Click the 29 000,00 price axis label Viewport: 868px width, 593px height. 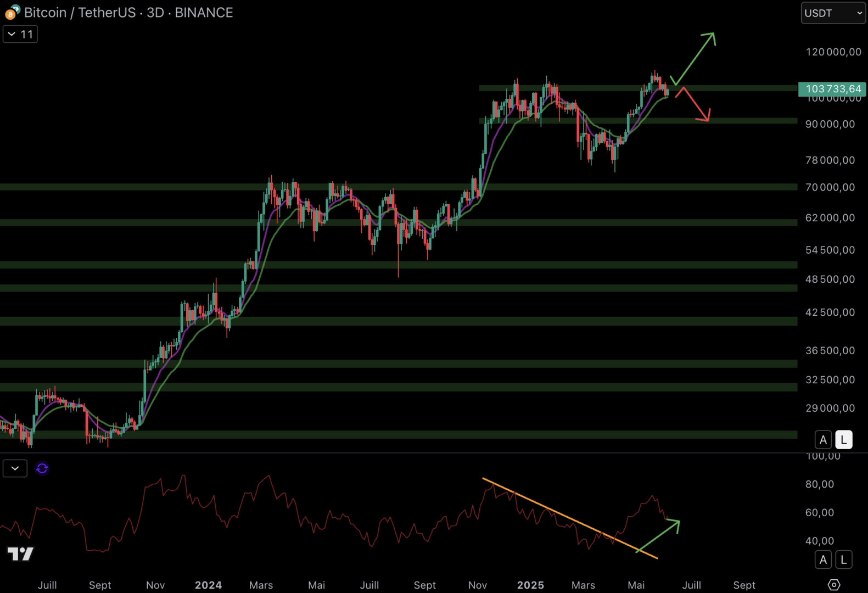830,408
